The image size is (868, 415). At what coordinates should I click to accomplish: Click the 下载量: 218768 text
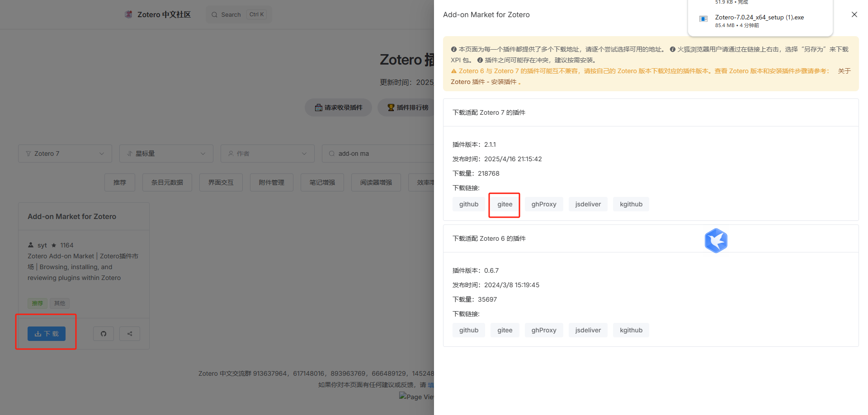pos(476,173)
